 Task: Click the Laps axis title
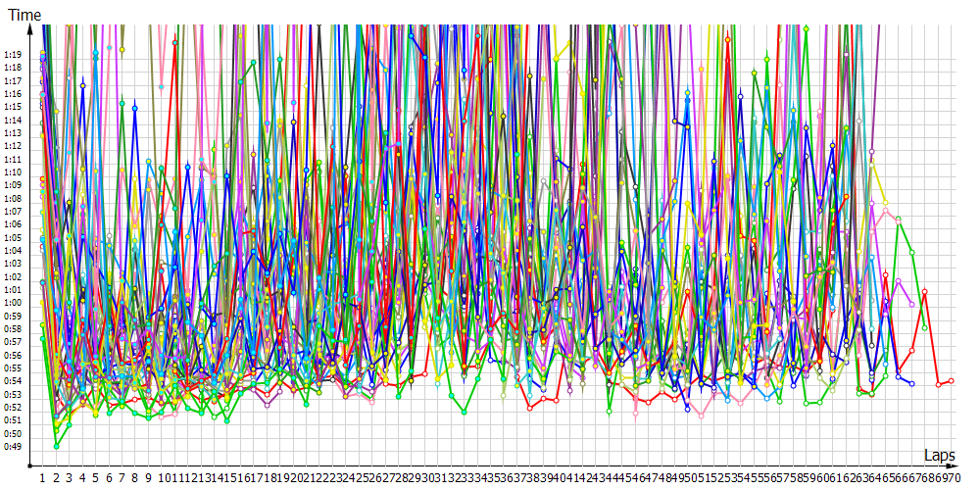tap(939, 455)
